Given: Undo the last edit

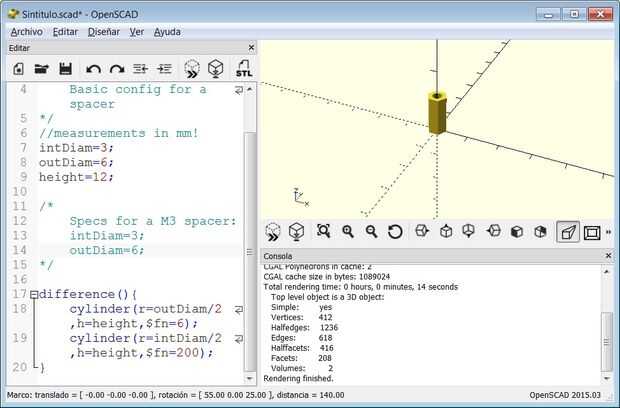Looking at the screenshot, I should pos(93,69).
